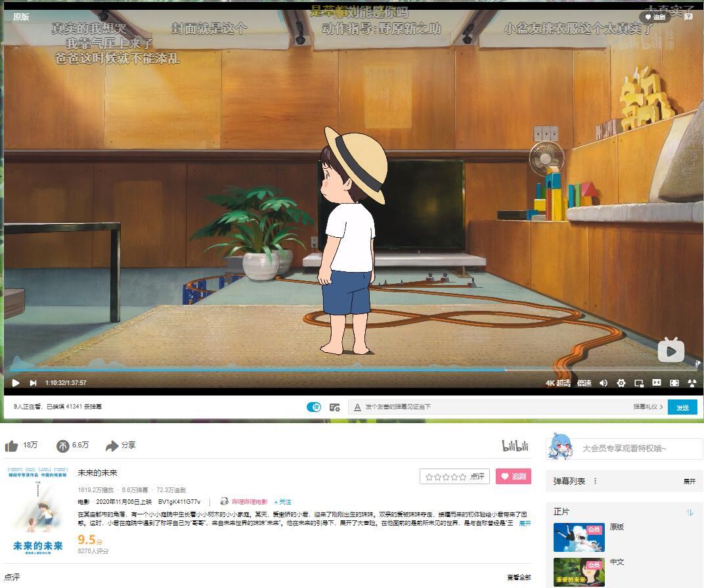Focus the danmaku text input
The image size is (704, 588).
coord(494,407)
